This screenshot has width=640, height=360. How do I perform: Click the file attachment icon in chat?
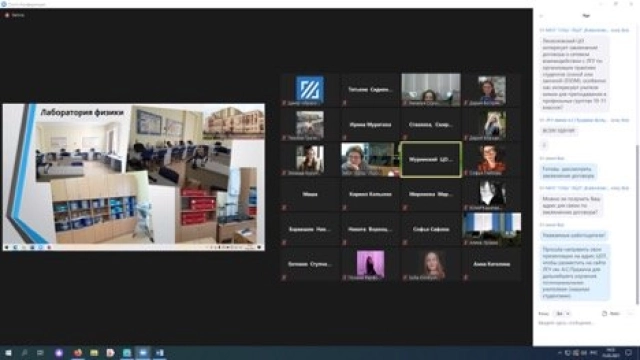click(604, 313)
